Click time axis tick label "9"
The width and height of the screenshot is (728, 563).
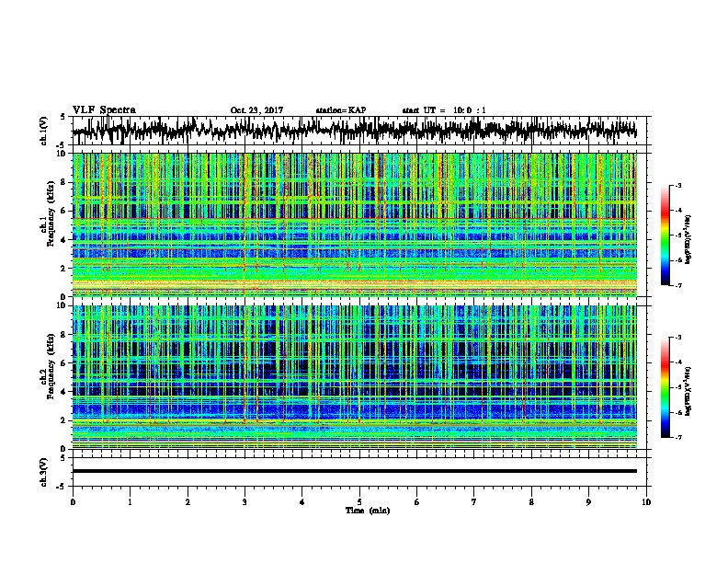(588, 502)
